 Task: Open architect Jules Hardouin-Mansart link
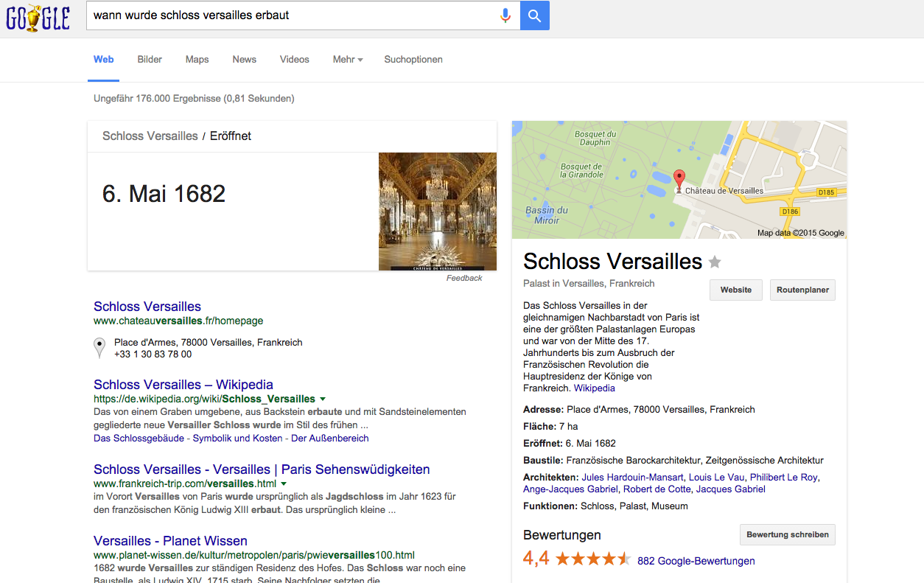click(x=632, y=478)
